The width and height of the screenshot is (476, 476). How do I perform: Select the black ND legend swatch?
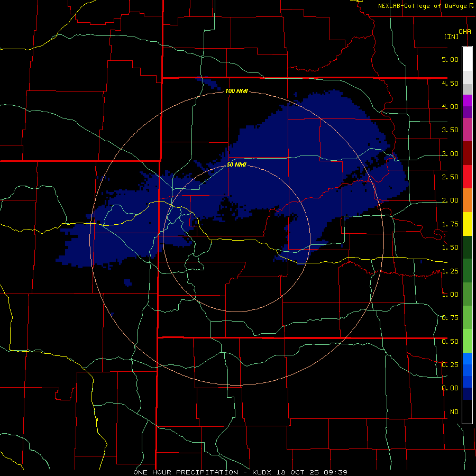467,411
